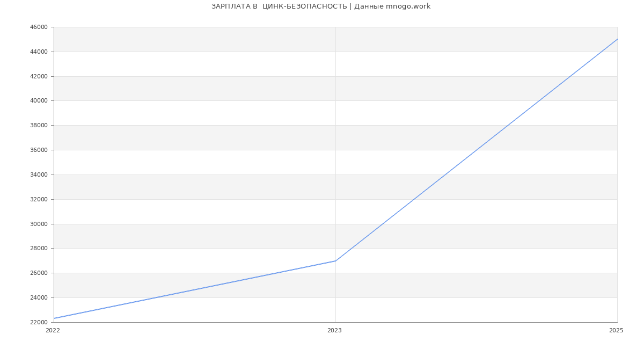Viewport: 644px width, 349px height.
Task: Select the line's data point at 2023
Action: coord(335,261)
